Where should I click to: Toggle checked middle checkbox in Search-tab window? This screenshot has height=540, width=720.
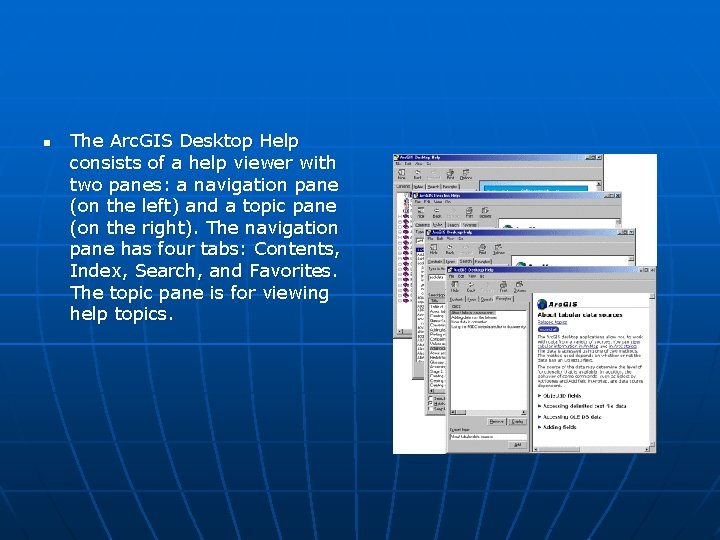tap(430, 403)
